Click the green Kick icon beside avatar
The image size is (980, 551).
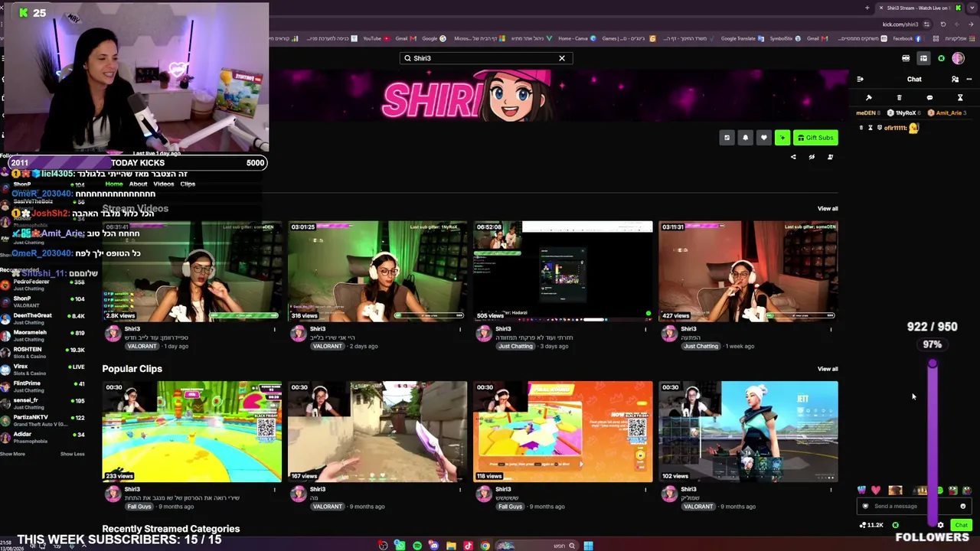tap(941, 58)
